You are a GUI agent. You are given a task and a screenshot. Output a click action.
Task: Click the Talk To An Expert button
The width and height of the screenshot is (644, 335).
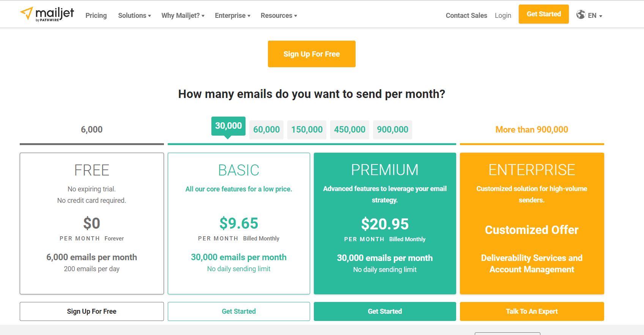(532, 311)
